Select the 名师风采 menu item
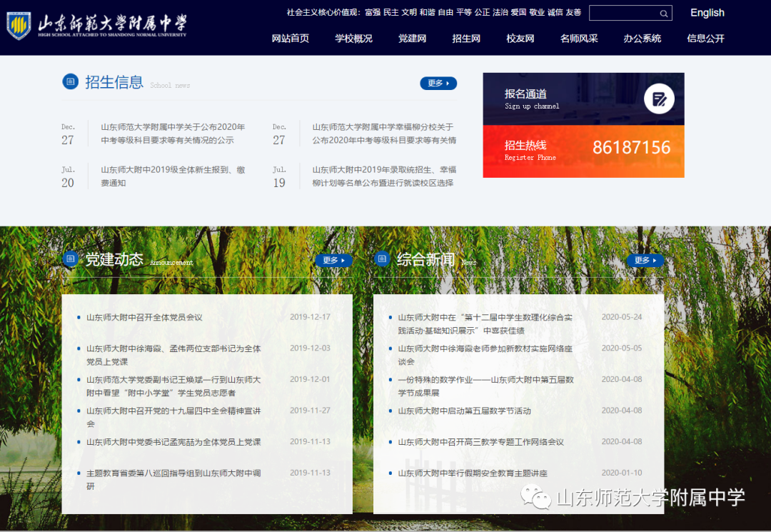This screenshot has width=771, height=532. [579, 39]
